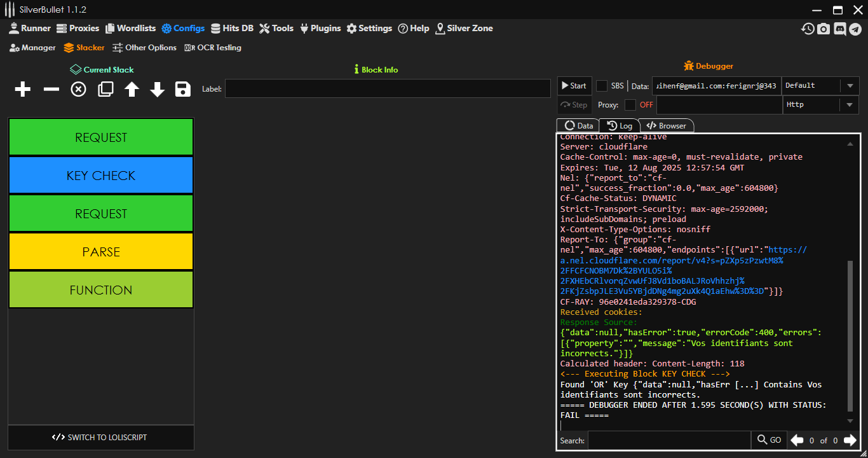Start the debugger
This screenshot has height=458, width=868.
pos(574,86)
